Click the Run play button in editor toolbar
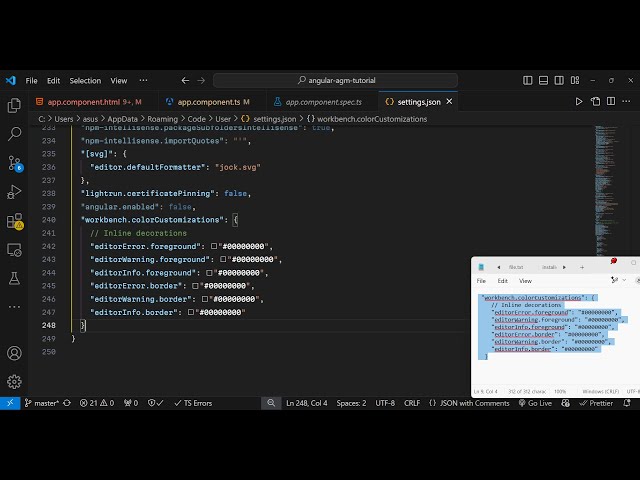The image size is (640, 480). tap(579, 101)
